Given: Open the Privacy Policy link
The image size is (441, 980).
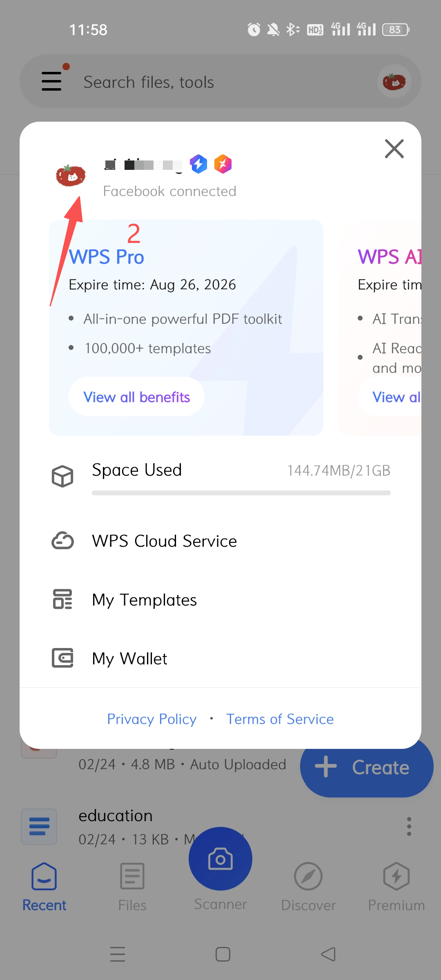Looking at the screenshot, I should click(x=151, y=719).
